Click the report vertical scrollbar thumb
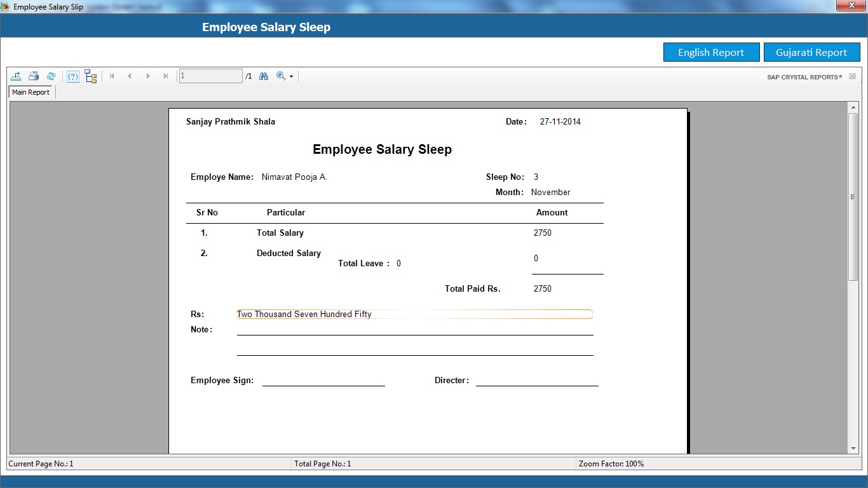Image resolution: width=868 pixels, height=488 pixels. pyautogui.click(x=853, y=197)
